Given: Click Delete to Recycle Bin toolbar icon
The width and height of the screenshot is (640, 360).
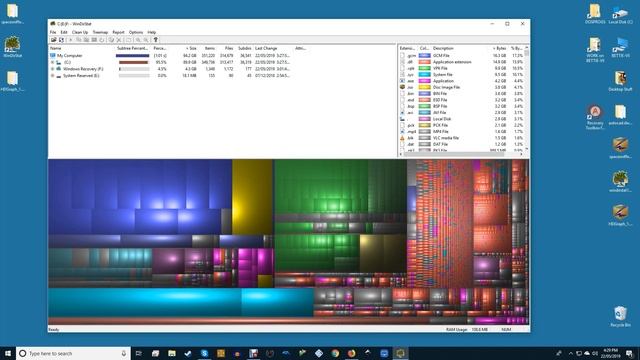Looking at the screenshot, I should coord(111,40).
